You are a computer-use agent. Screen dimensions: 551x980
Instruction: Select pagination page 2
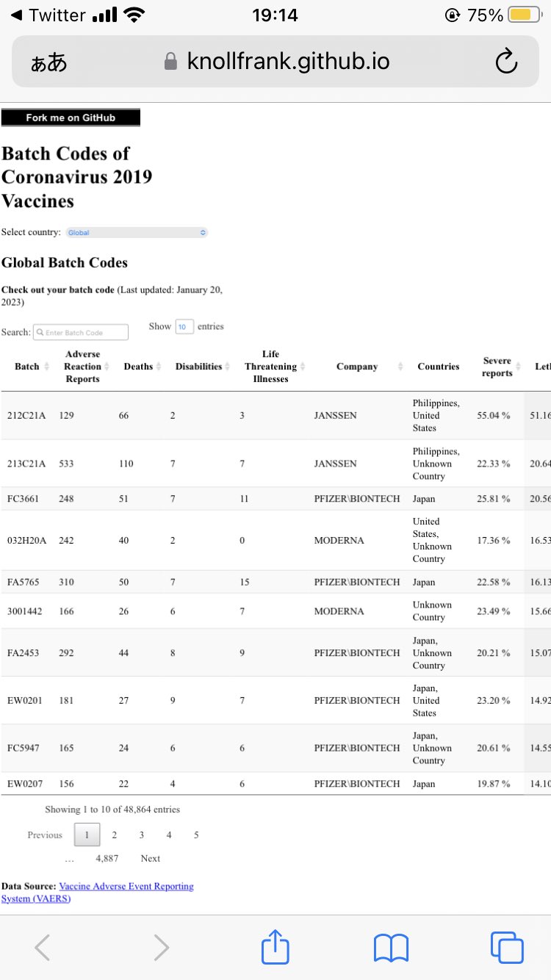[114, 835]
